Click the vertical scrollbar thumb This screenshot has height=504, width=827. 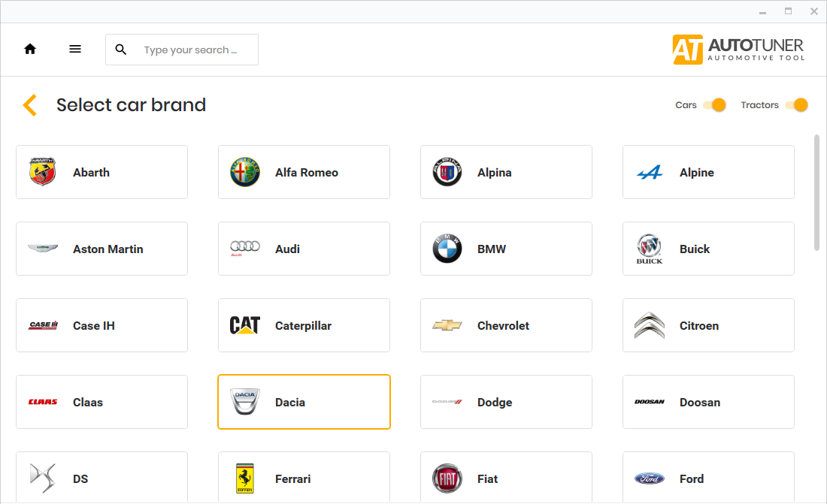coord(816,192)
